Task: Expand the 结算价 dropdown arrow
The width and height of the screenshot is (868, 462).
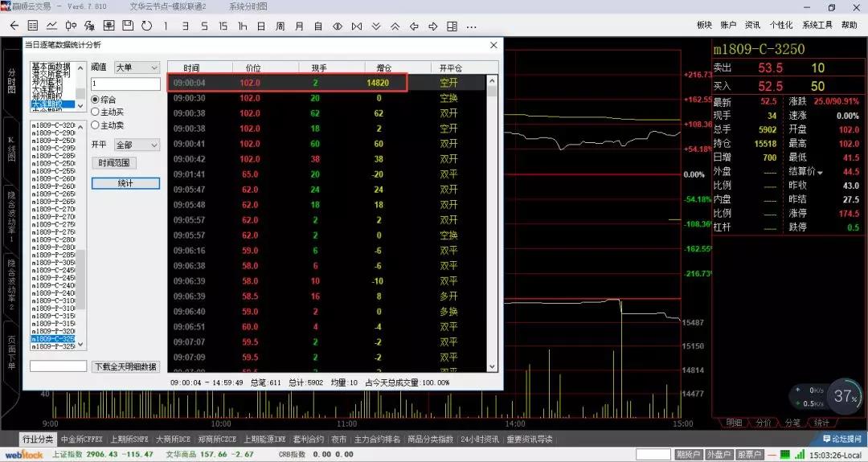Action: point(820,173)
